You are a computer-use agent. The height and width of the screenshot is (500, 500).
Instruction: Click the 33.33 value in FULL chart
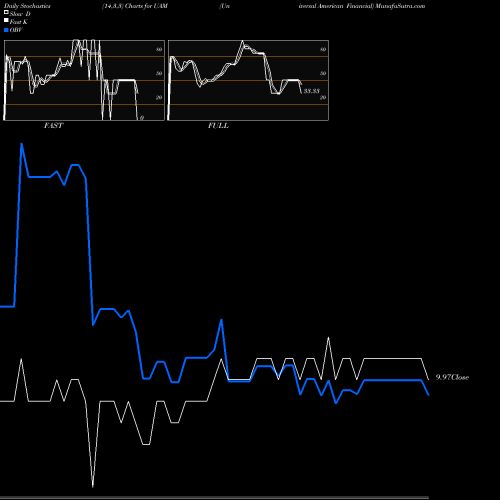(312, 91)
